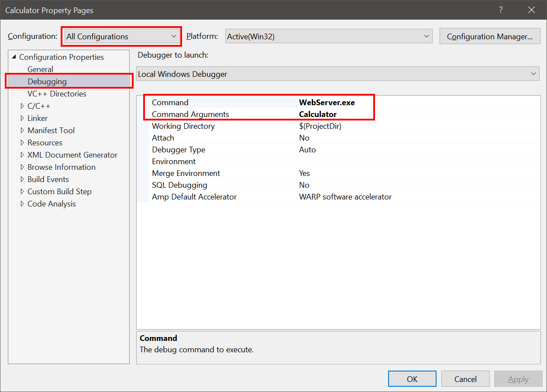Expand the XML Document Generator node arrow
Image resolution: width=547 pixels, height=392 pixels.
coord(22,155)
